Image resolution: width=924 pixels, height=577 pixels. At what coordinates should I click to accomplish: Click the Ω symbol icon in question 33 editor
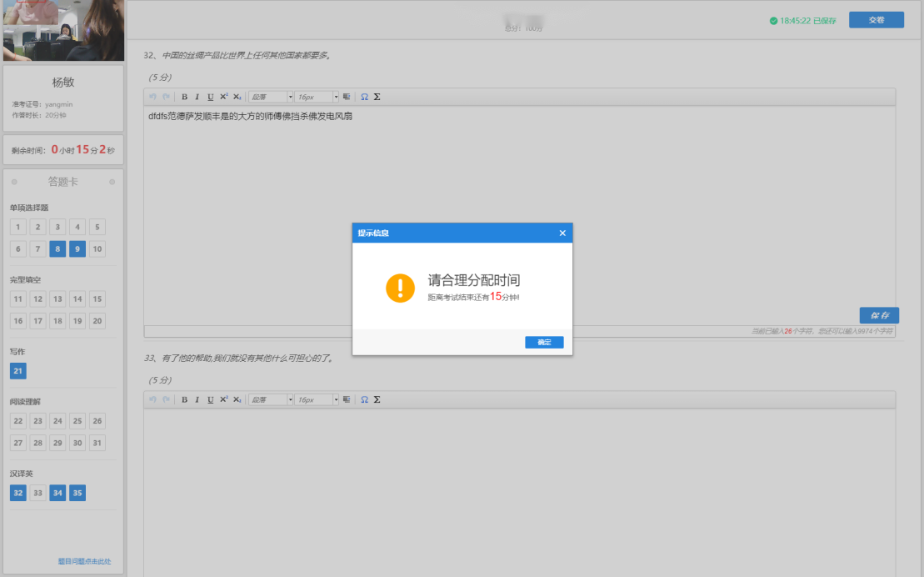point(364,399)
